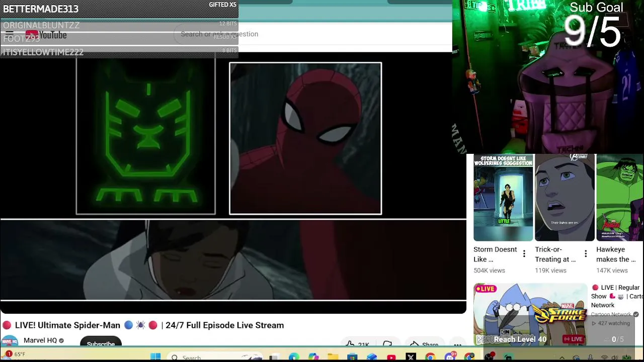Show hidden system tray icons

(x=562, y=357)
